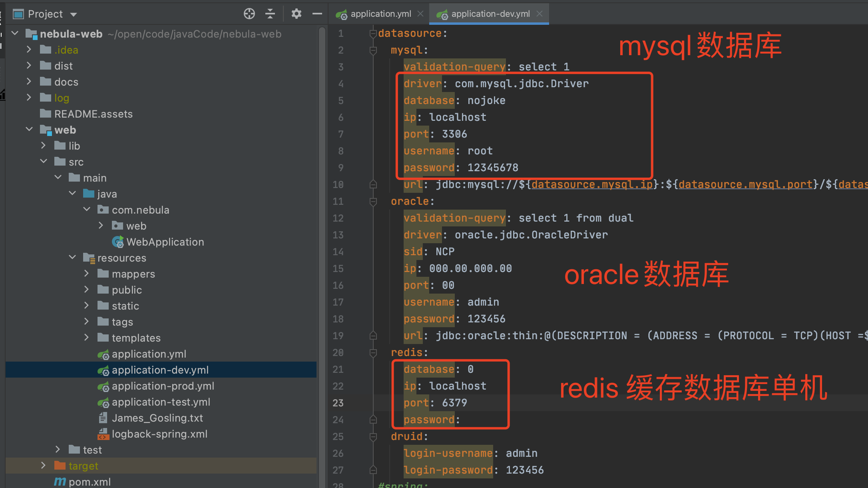Click the datasource.mysql.ip reference link

[x=591, y=184]
